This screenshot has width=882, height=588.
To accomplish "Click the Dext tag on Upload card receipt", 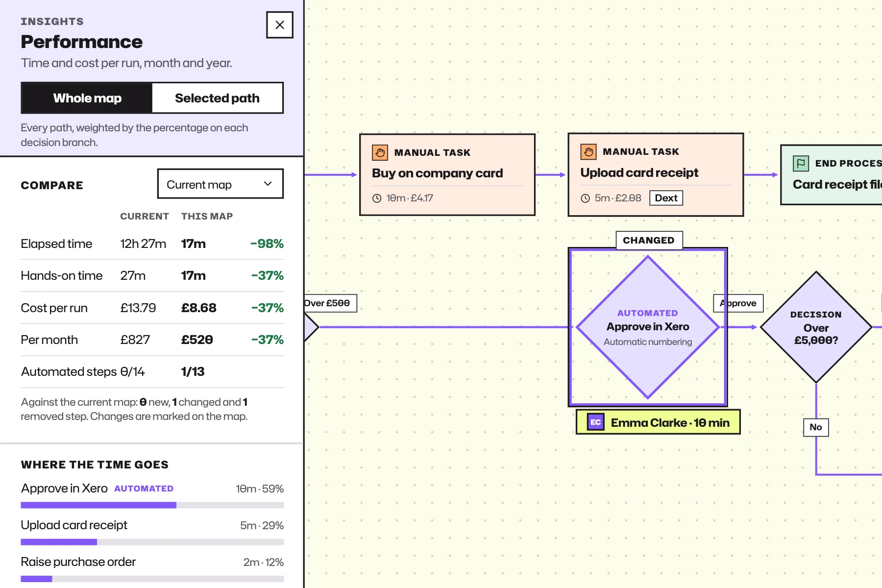I will pyautogui.click(x=666, y=198).
